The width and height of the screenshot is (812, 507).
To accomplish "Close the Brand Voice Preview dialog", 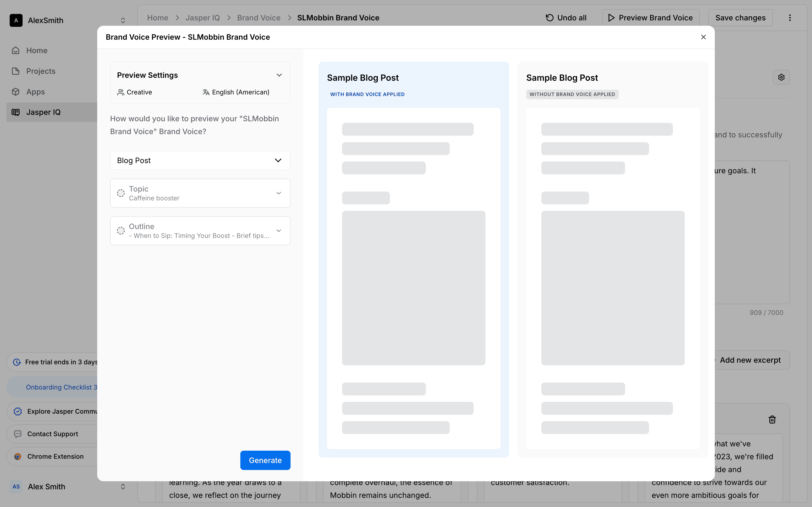I will pos(703,37).
